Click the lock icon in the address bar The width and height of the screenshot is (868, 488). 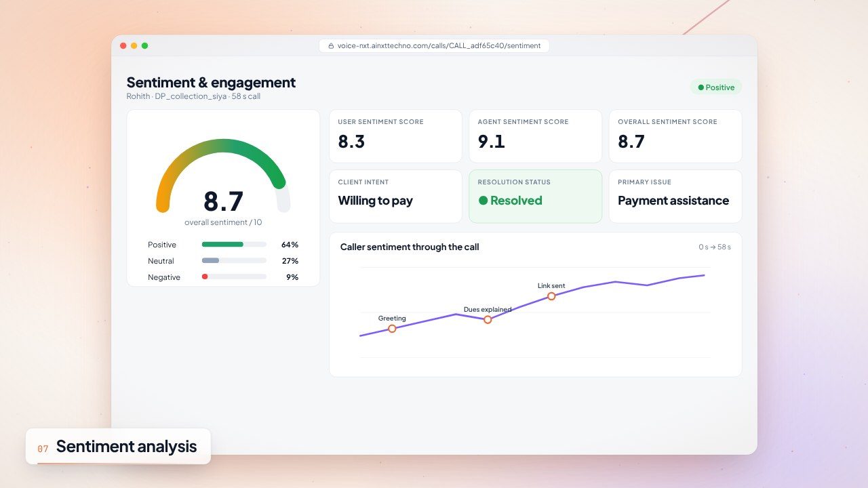[331, 46]
